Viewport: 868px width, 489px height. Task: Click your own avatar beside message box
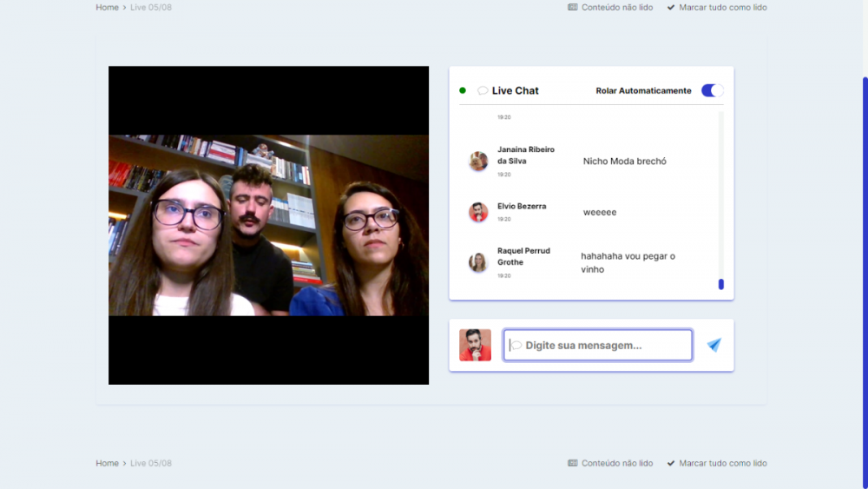475,345
